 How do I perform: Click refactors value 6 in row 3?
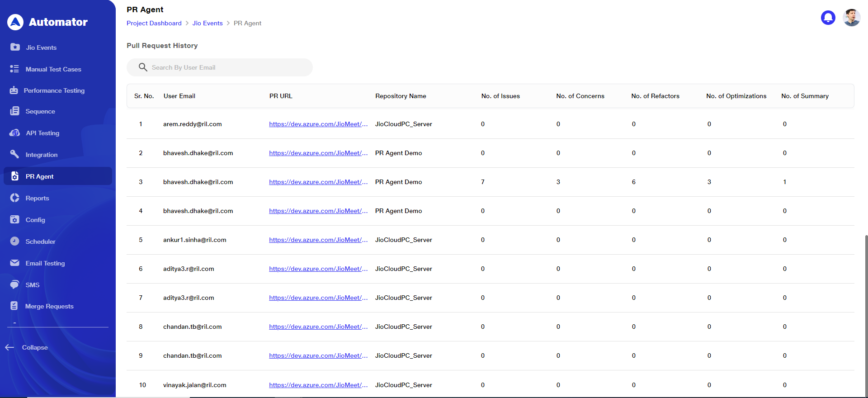[x=634, y=182]
